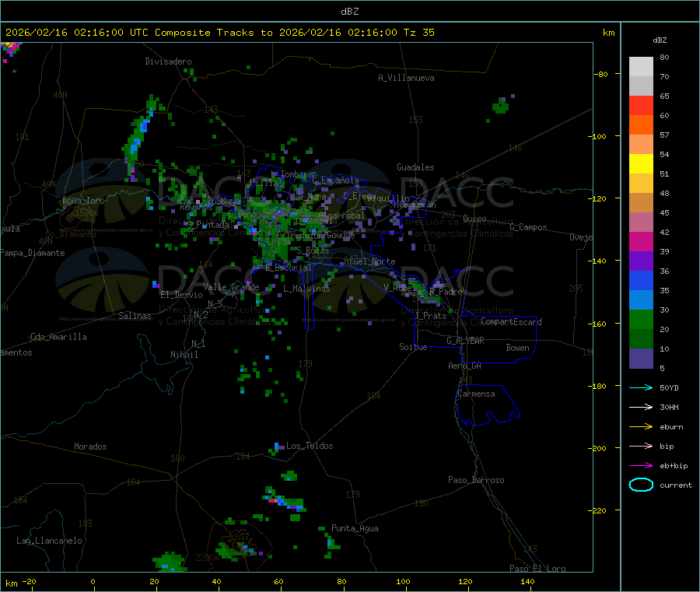This screenshot has height=592, width=700.
Task: Click the Carmensa location label
Action: point(476,394)
